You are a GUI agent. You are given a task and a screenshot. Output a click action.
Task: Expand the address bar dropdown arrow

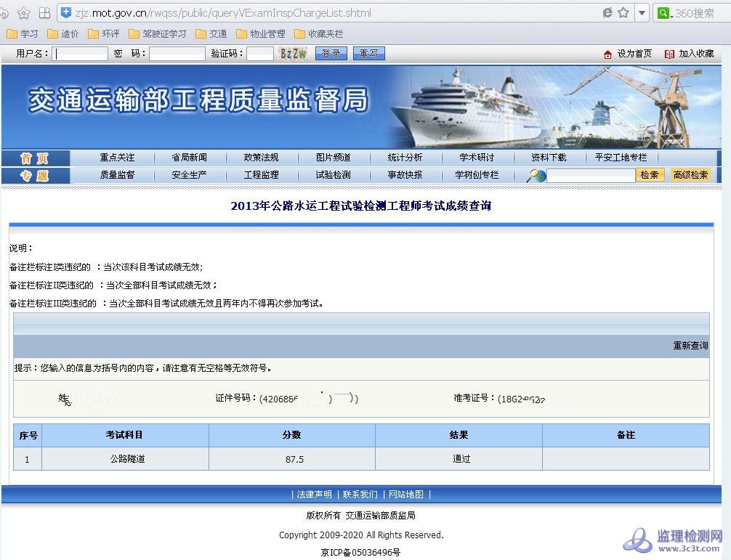click(642, 13)
